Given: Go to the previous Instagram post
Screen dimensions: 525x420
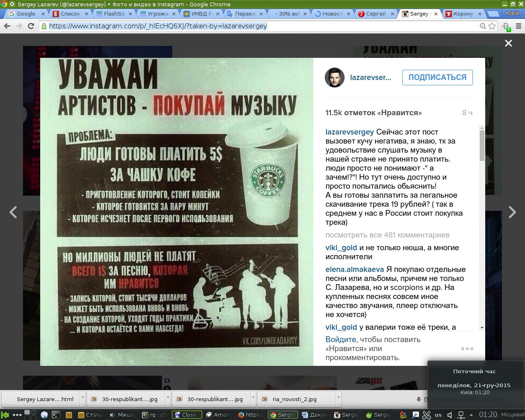Looking at the screenshot, I should (13, 212).
